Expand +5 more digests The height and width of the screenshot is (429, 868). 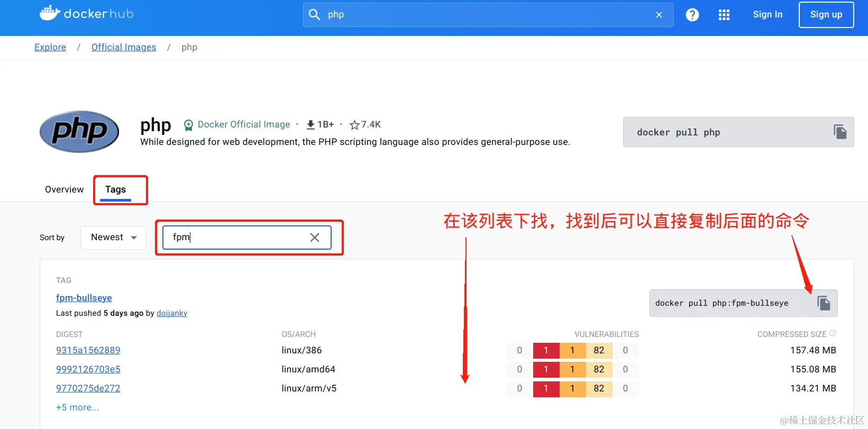point(78,407)
